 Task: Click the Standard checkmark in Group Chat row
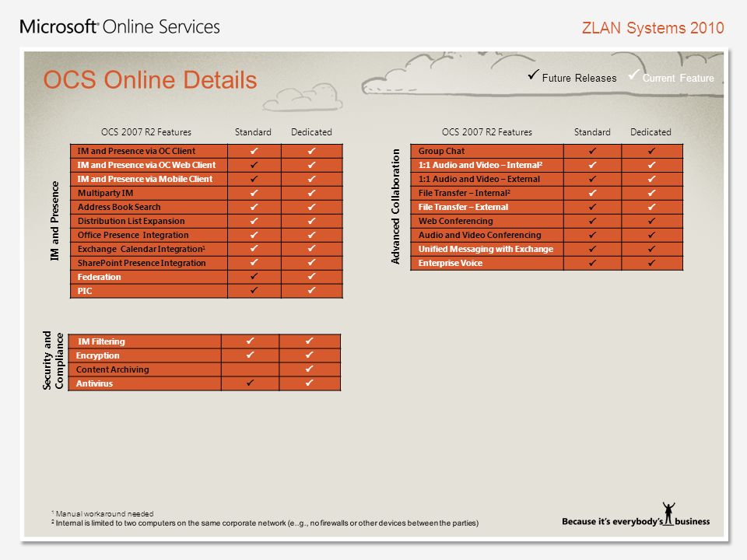tap(592, 151)
